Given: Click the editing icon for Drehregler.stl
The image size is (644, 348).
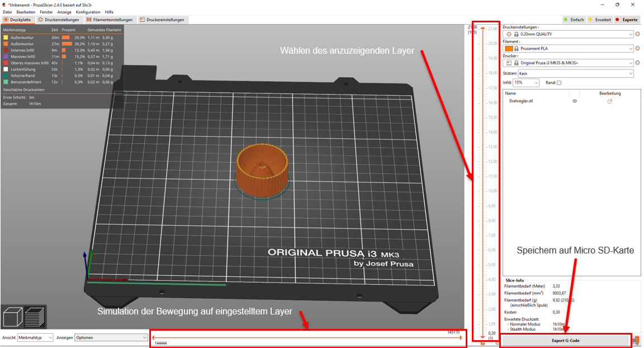Looking at the screenshot, I should pyautogui.click(x=610, y=101).
